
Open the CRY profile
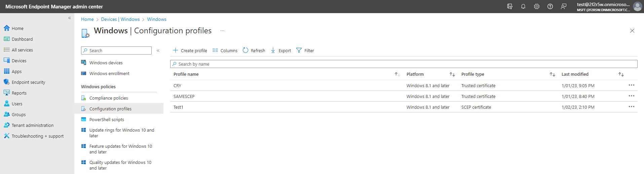pyautogui.click(x=177, y=85)
